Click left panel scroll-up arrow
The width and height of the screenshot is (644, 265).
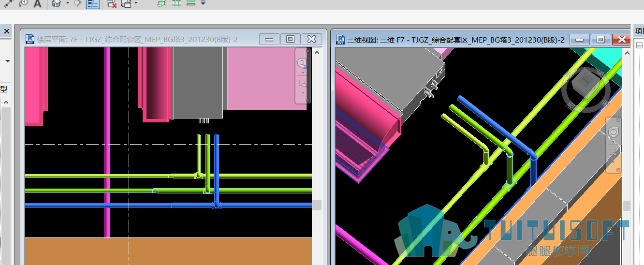point(7,103)
